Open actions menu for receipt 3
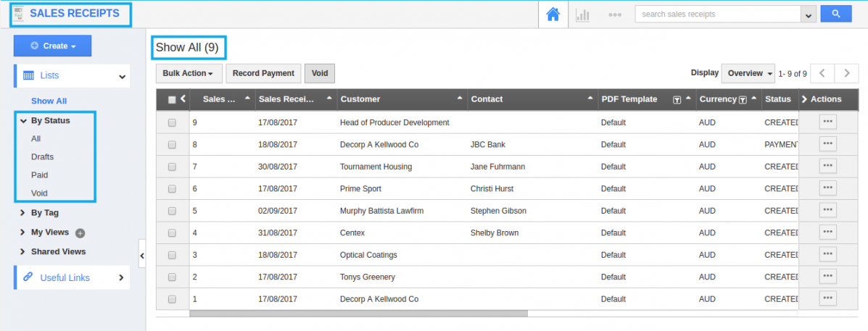This screenshot has height=331, width=868. click(827, 255)
